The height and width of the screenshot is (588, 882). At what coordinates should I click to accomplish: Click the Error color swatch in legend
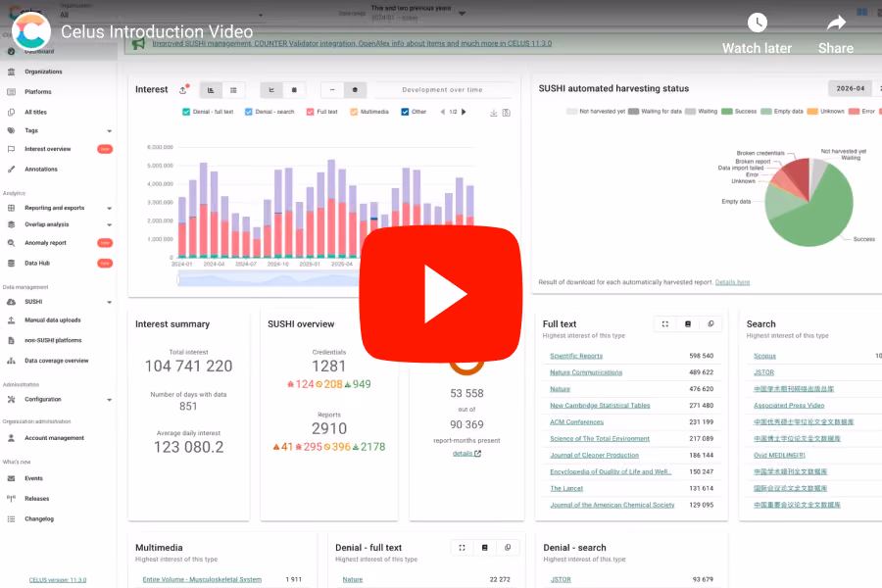pos(854,112)
